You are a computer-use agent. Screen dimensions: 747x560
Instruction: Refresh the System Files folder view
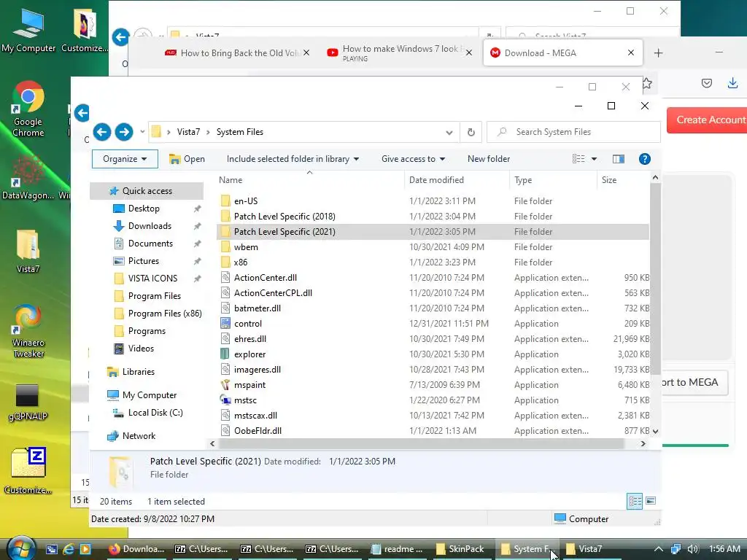(x=471, y=132)
